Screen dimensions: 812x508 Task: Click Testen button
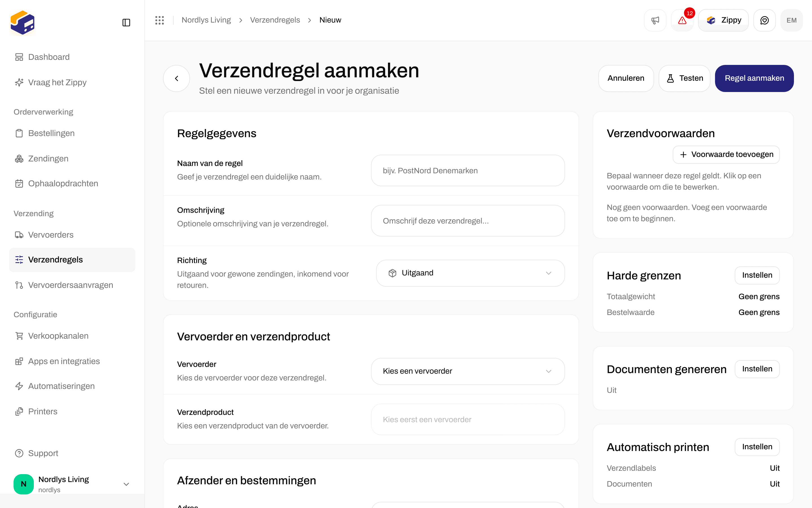tap(684, 78)
